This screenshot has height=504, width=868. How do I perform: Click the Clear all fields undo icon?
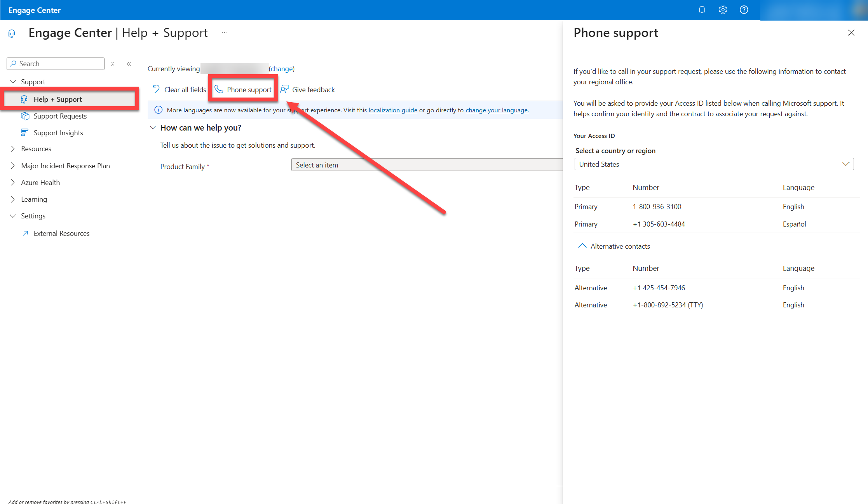point(156,89)
